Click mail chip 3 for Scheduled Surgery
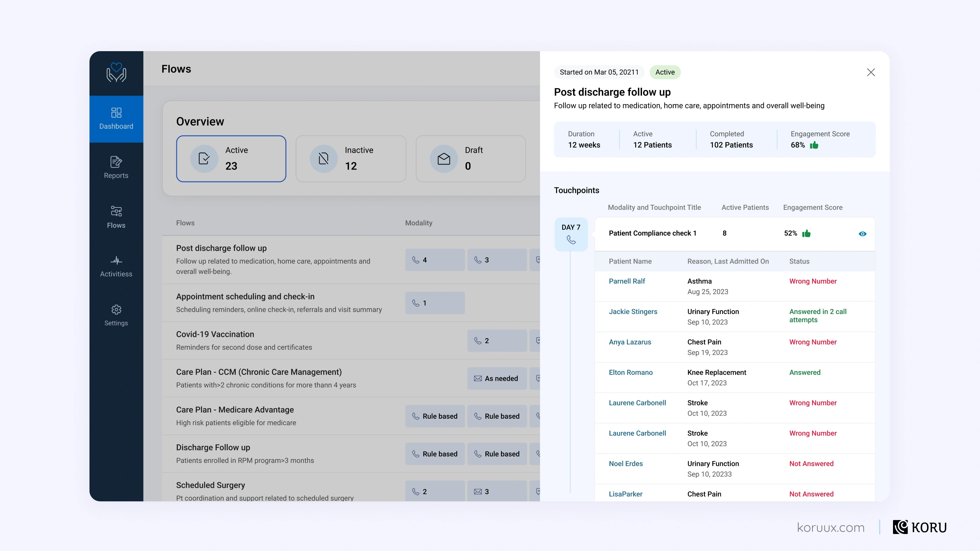Screen dimensions: 980x551 pos(497,491)
